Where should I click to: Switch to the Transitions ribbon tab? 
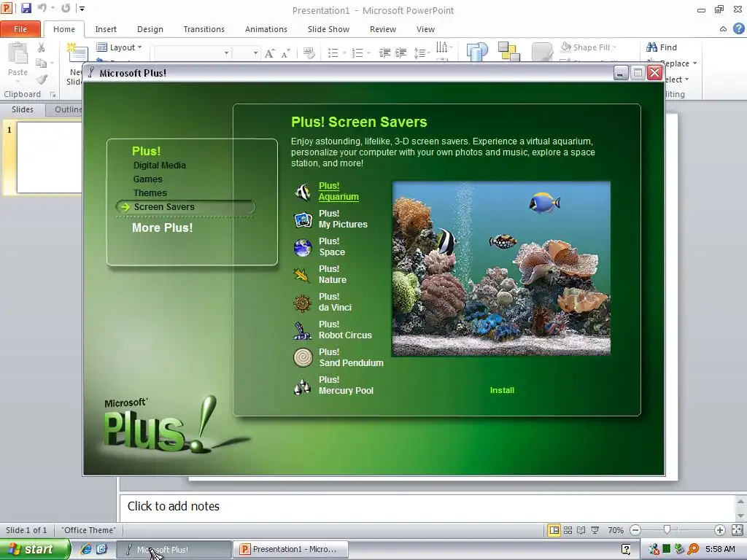(x=204, y=29)
